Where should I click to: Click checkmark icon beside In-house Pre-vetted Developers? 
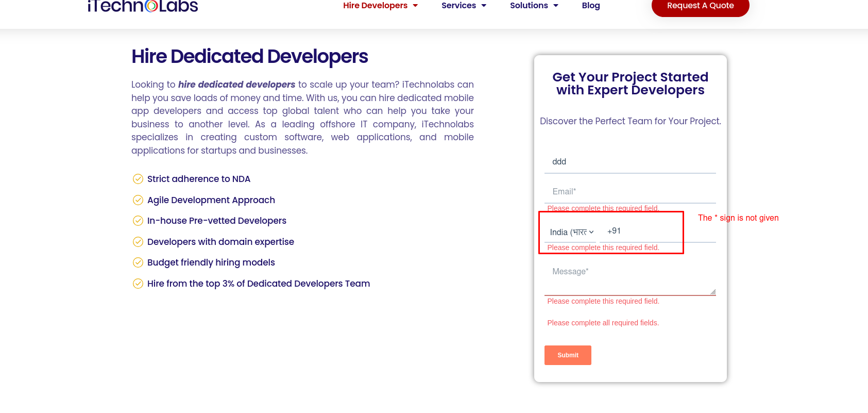(138, 221)
